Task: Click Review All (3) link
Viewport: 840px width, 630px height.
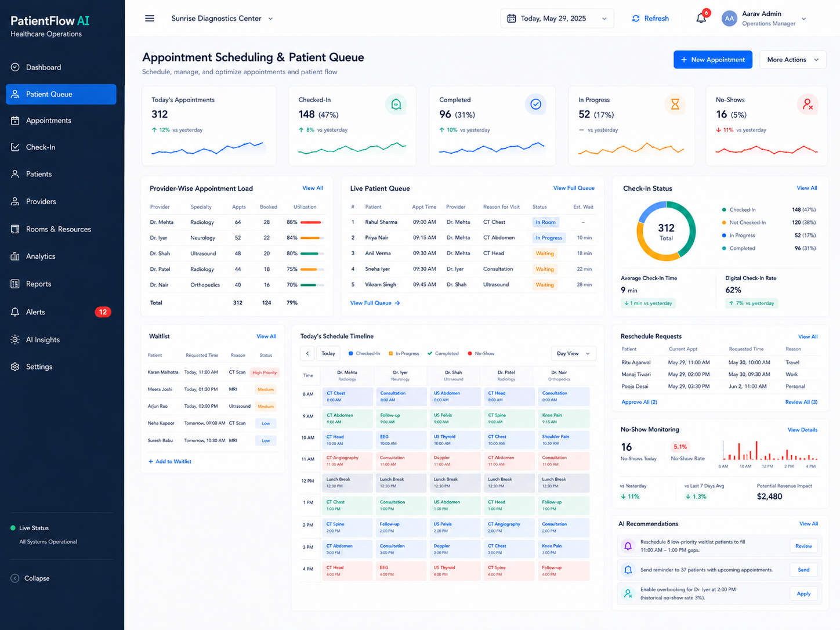Action: [801, 402]
